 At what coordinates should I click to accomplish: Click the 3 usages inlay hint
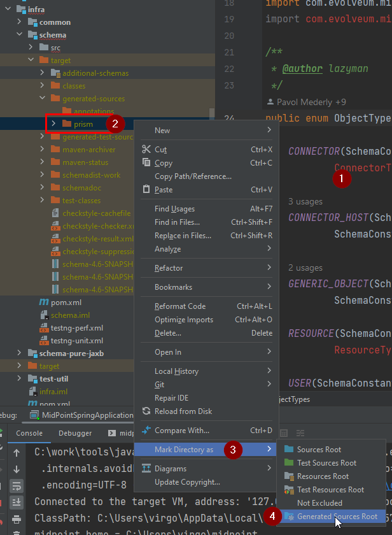[305, 201]
